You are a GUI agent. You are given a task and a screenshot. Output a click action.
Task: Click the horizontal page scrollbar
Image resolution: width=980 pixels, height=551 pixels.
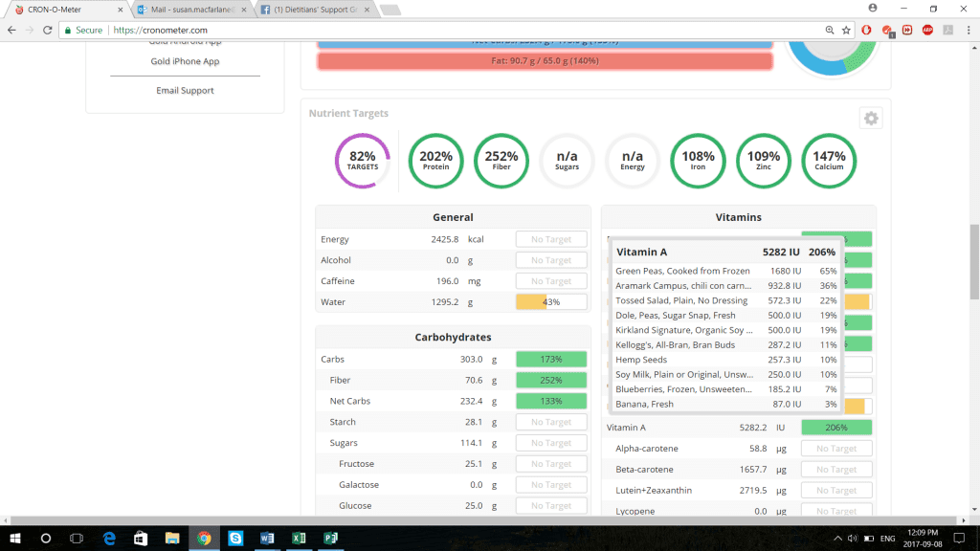484,519
